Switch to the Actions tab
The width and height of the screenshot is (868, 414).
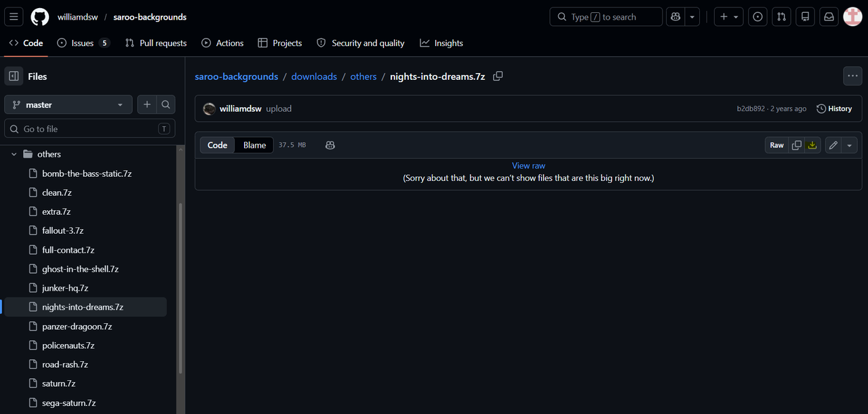click(x=222, y=43)
